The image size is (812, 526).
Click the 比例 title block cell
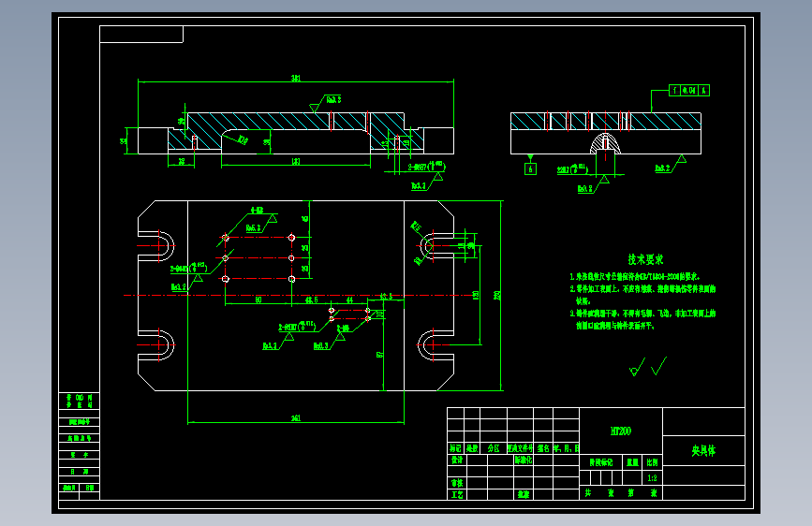click(x=652, y=462)
